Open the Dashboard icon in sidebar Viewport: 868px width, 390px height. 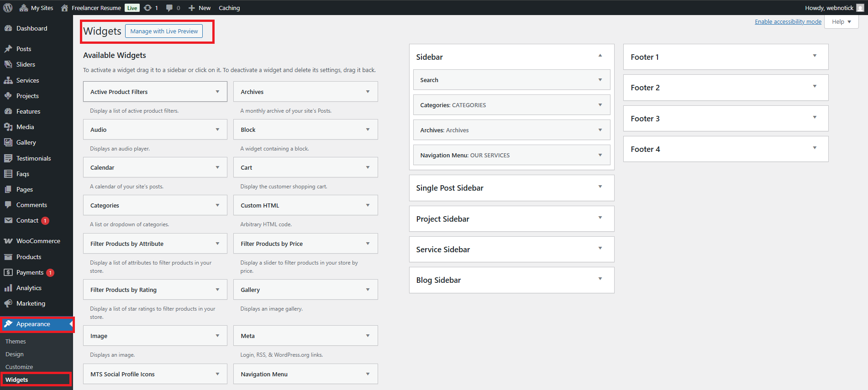(8, 28)
